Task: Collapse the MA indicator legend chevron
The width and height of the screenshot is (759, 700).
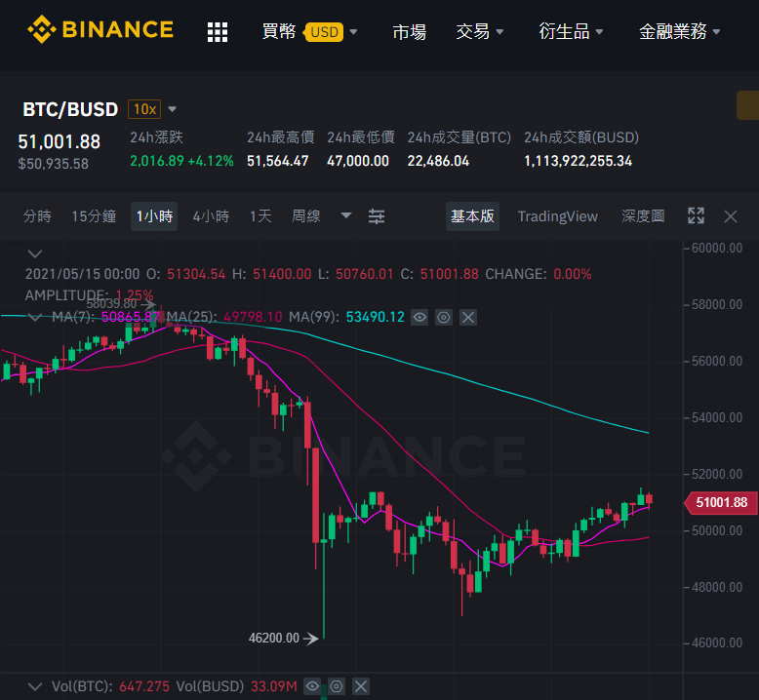Action: (35, 318)
